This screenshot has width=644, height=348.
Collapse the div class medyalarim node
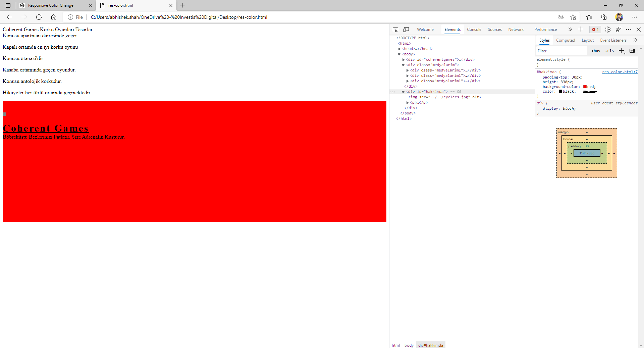pos(403,65)
